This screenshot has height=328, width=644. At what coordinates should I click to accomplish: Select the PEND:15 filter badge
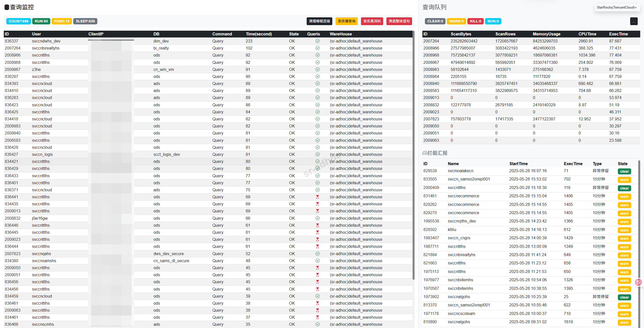pos(62,21)
